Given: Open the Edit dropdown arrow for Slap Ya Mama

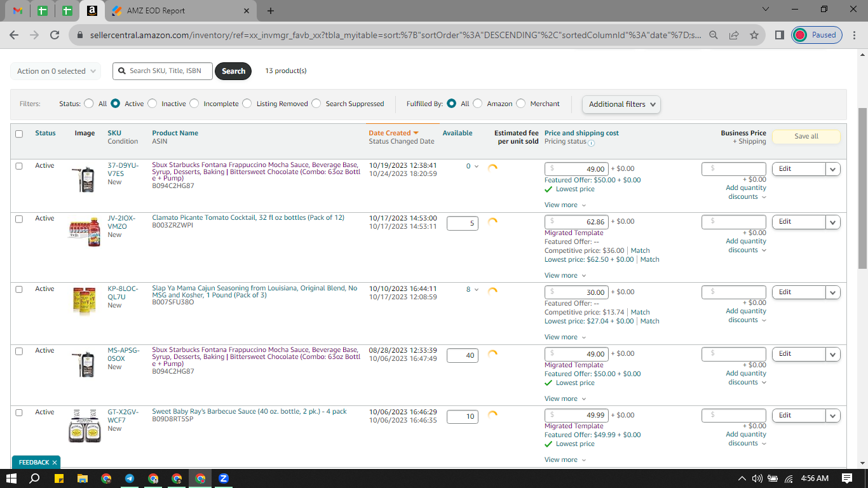Looking at the screenshot, I should [x=833, y=292].
